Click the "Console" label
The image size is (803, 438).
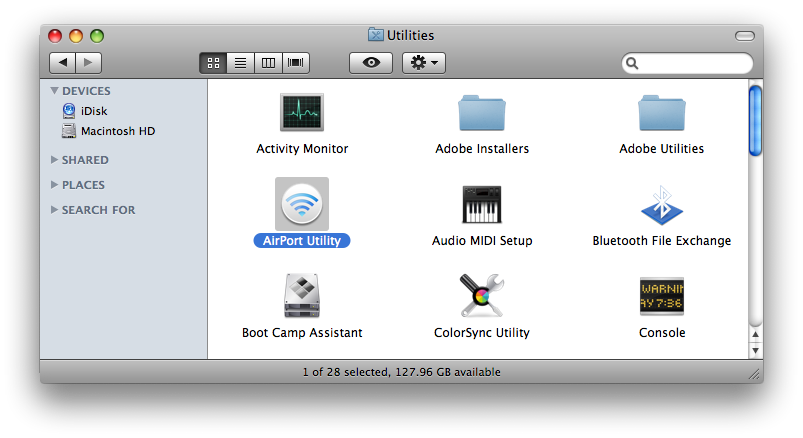[662, 333]
